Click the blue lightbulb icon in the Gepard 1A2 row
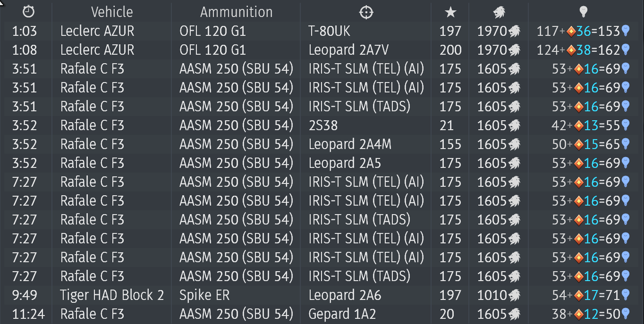This screenshot has width=644, height=324. click(x=626, y=314)
